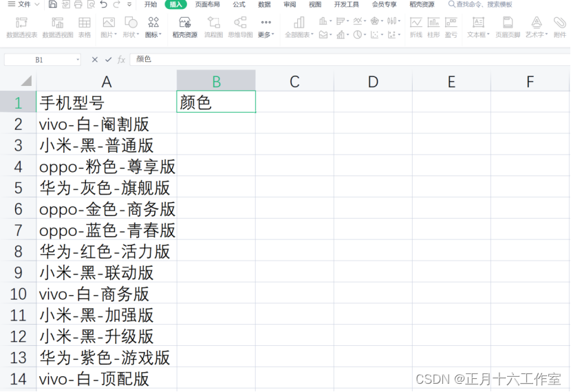Select row 7 header
Image resolution: width=571 pixels, height=392 pixels.
click(x=18, y=230)
